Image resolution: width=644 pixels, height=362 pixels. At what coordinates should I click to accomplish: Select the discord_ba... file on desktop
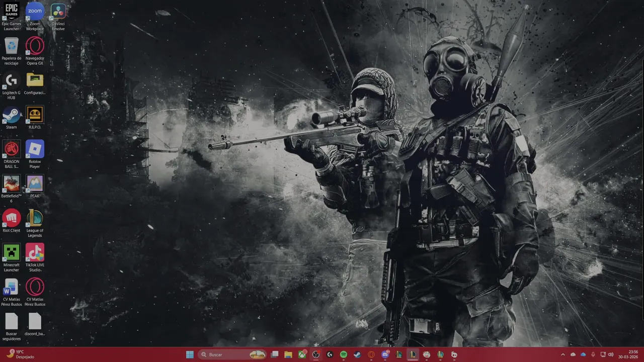35,324
